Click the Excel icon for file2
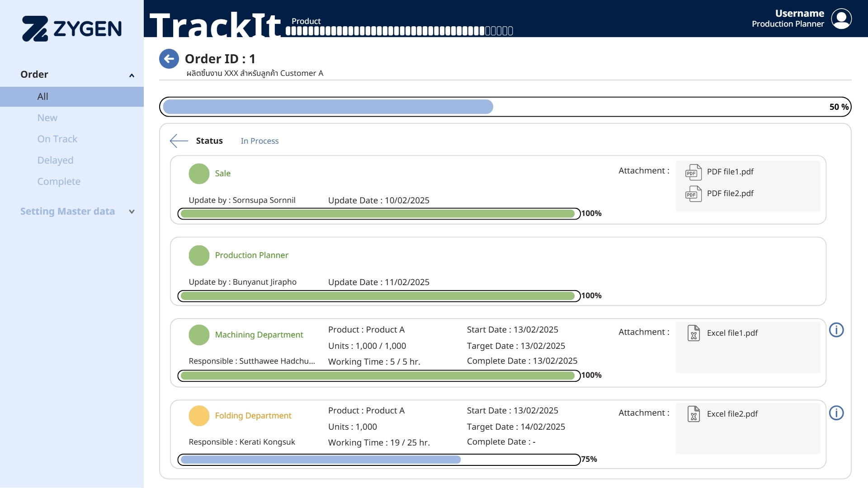Screen dimensions: 868x488 tap(693, 414)
